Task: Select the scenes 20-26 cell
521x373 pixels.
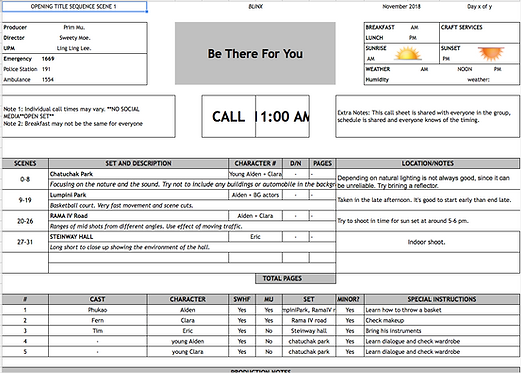Action: [x=25, y=221]
